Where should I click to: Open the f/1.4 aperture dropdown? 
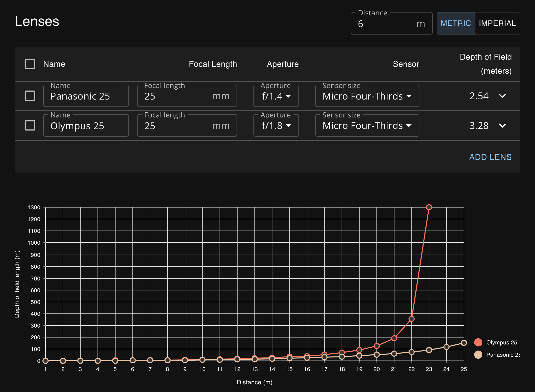(276, 96)
